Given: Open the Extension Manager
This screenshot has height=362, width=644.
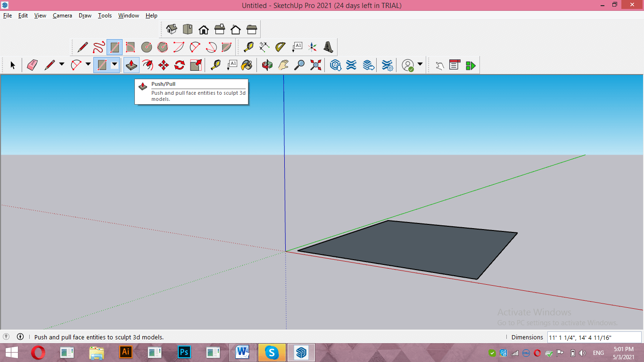Looking at the screenshot, I should pos(387,65).
